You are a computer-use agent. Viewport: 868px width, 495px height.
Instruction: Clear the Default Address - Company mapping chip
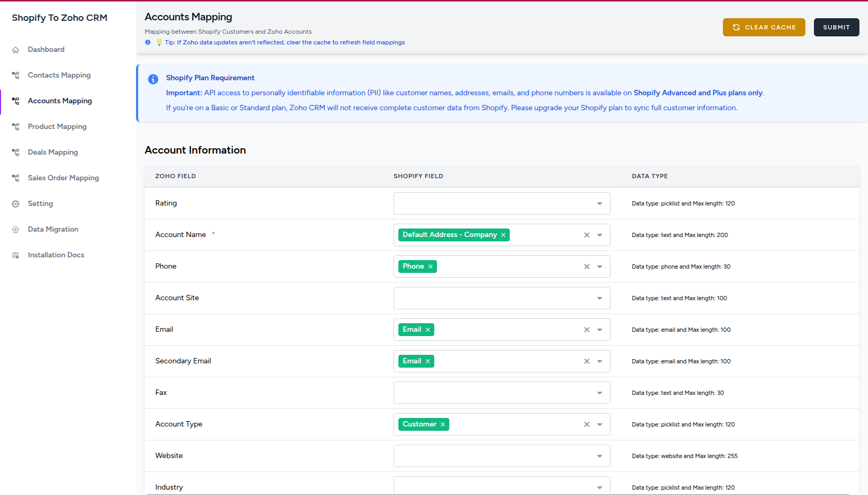503,234
